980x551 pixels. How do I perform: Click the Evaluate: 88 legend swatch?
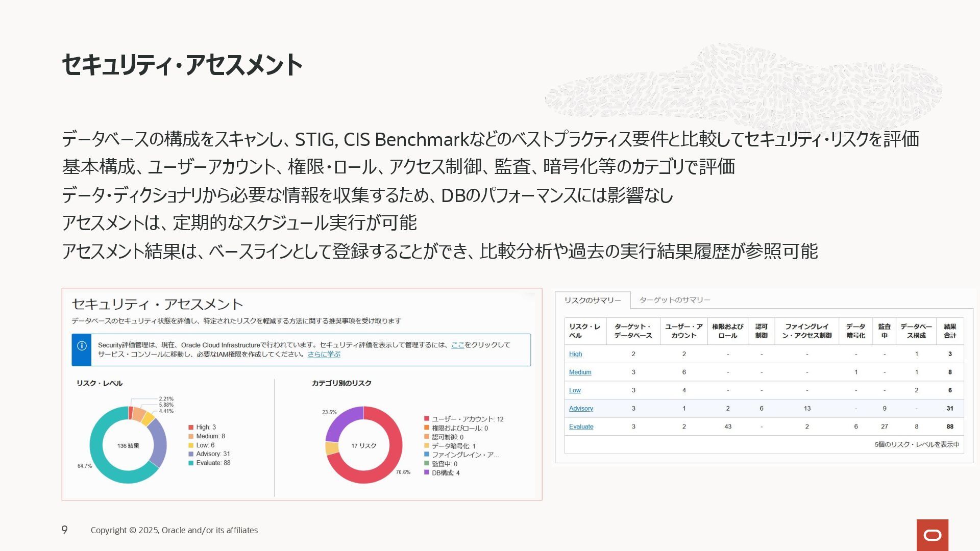pyautogui.click(x=191, y=463)
